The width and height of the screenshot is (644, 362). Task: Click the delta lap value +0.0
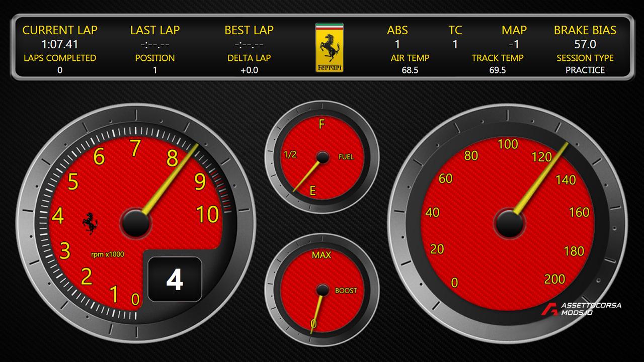coord(249,70)
